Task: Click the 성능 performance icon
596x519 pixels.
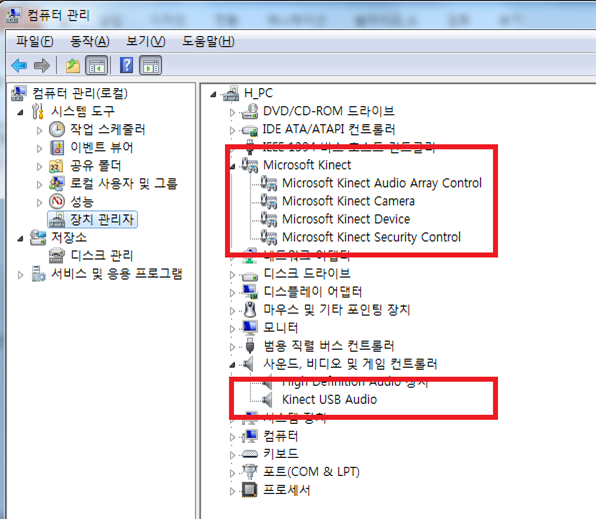Action: [x=57, y=202]
